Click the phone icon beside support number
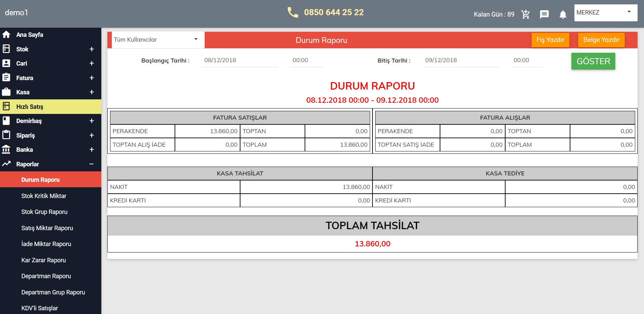The image size is (644, 314). click(x=292, y=13)
